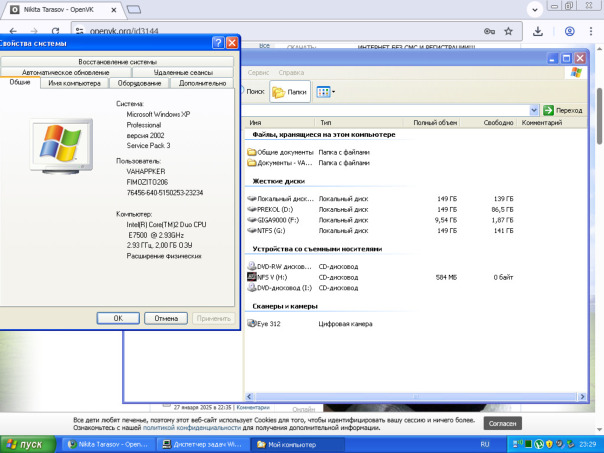
Task: Click the bookmark star in Chrome
Action: [x=508, y=31]
